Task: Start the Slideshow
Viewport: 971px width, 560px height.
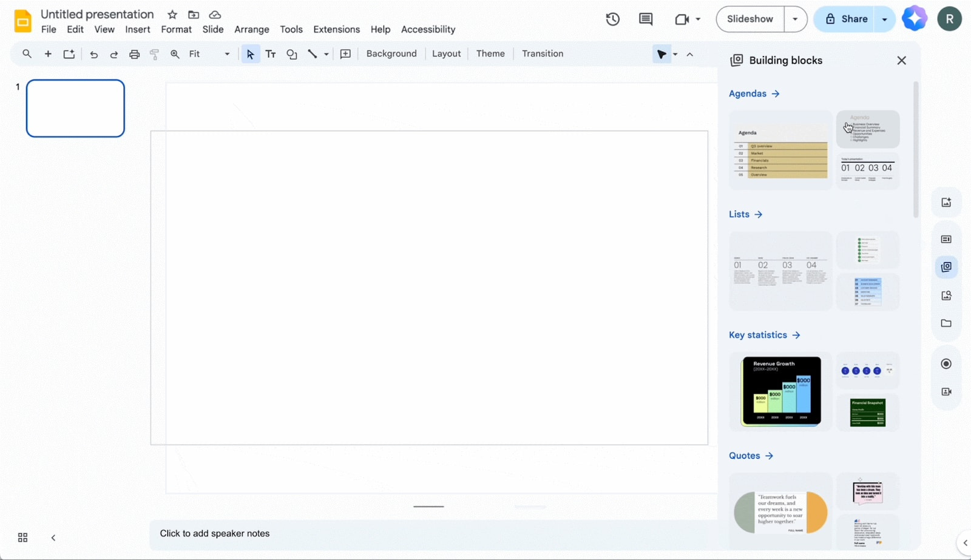Action: [749, 19]
